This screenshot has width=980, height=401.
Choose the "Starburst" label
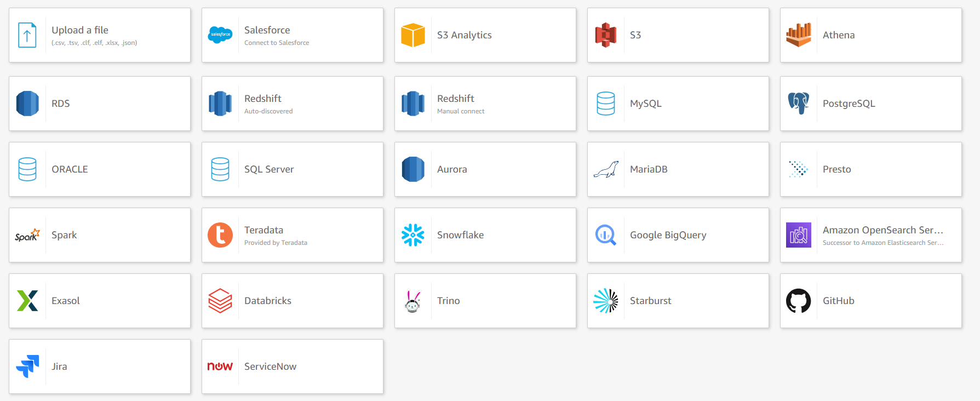point(651,301)
